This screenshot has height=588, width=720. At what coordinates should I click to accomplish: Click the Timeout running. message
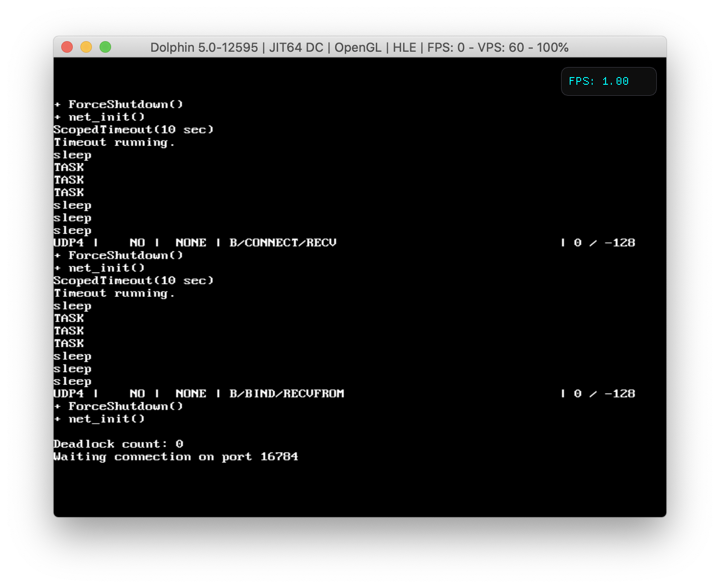[114, 142]
